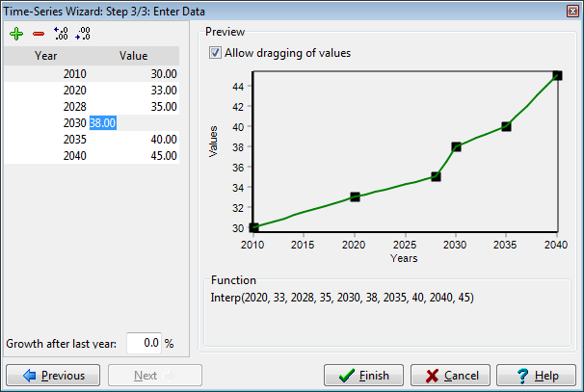Click the red minus remove row icon

pyautogui.click(x=39, y=34)
